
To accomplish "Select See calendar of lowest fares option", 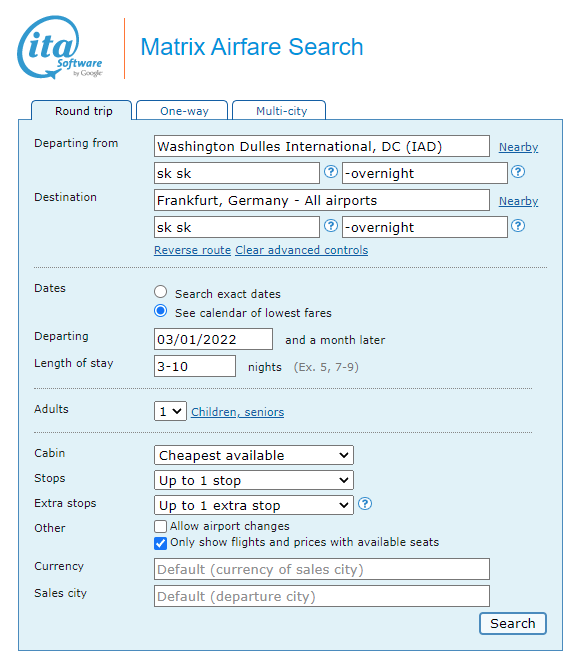I will tap(161, 311).
